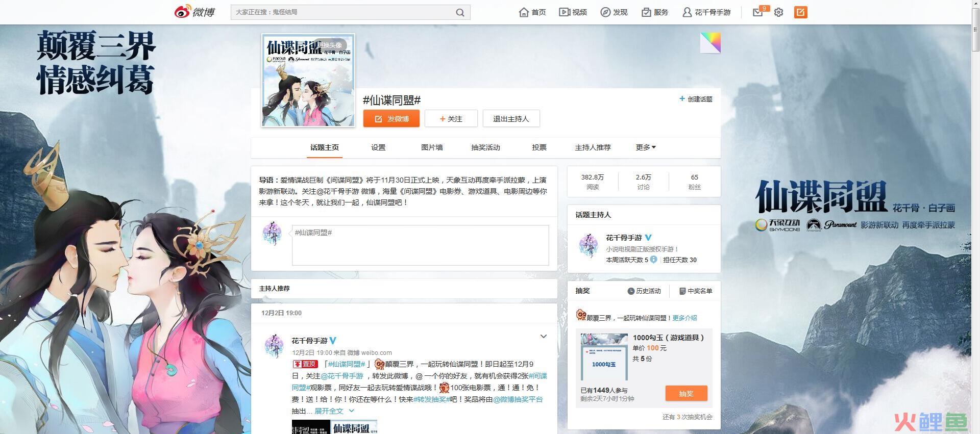Click 退出主持人 button
The width and height of the screenshot is (980, 434).
point(511,119)
